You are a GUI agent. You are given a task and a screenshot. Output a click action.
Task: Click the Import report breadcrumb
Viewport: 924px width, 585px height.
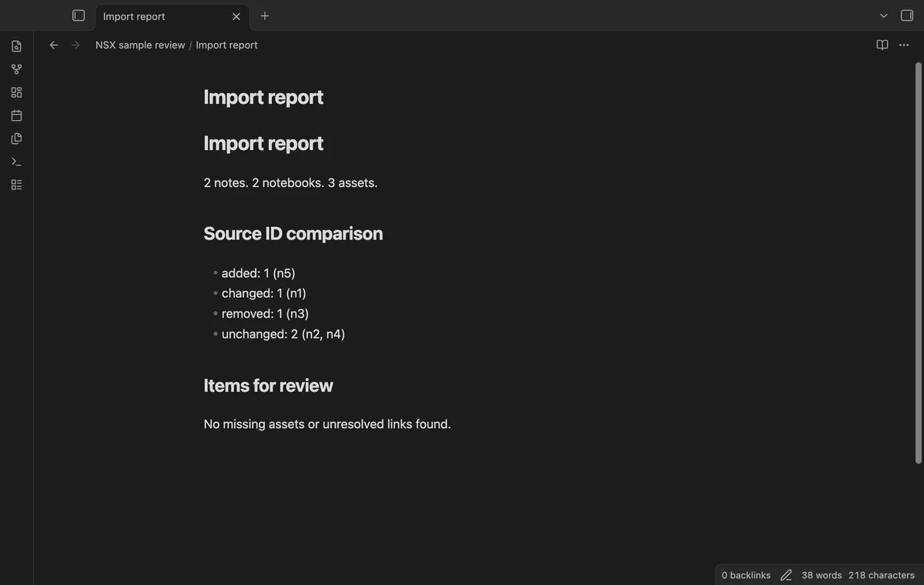pyautogui.click(x=226, y=45)
